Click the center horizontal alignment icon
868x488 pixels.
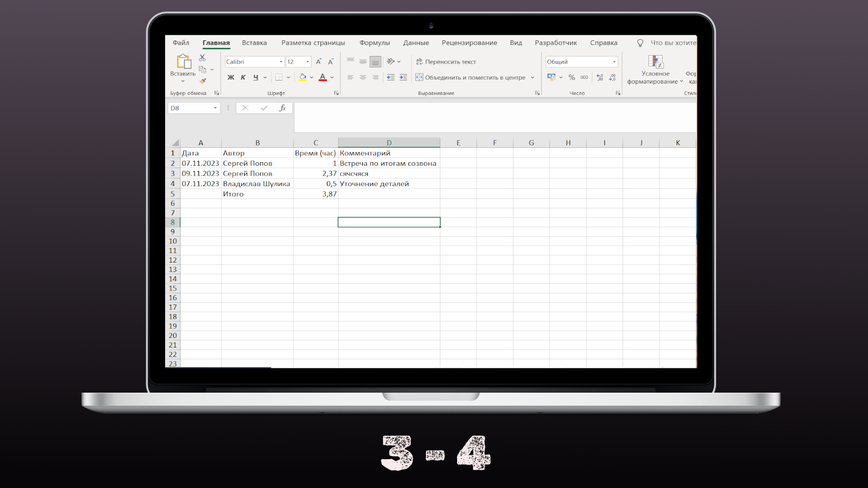click(363, 77)
